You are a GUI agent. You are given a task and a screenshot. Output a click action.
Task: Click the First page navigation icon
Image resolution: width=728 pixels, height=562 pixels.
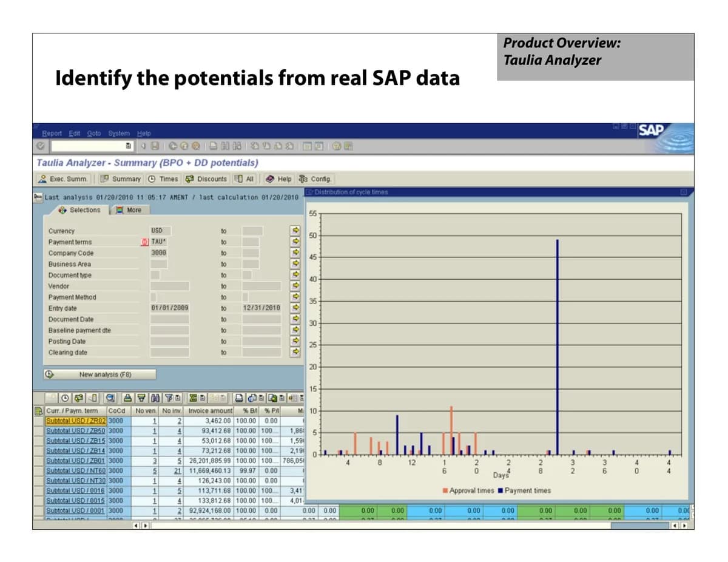point(254,146)
